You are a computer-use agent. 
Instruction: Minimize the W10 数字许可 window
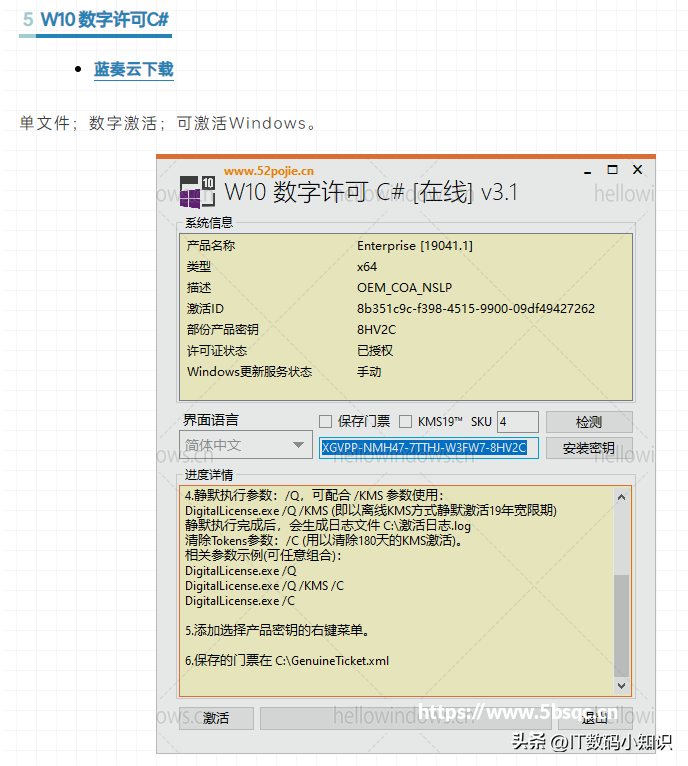coord(587,170)
